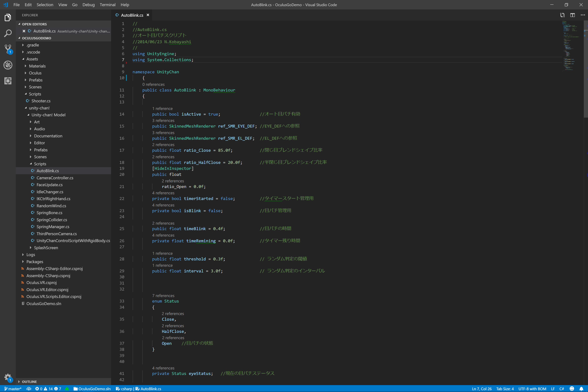The image size is (588, 392).
Task: Split the editor to the right
Action: click(573, 15)
